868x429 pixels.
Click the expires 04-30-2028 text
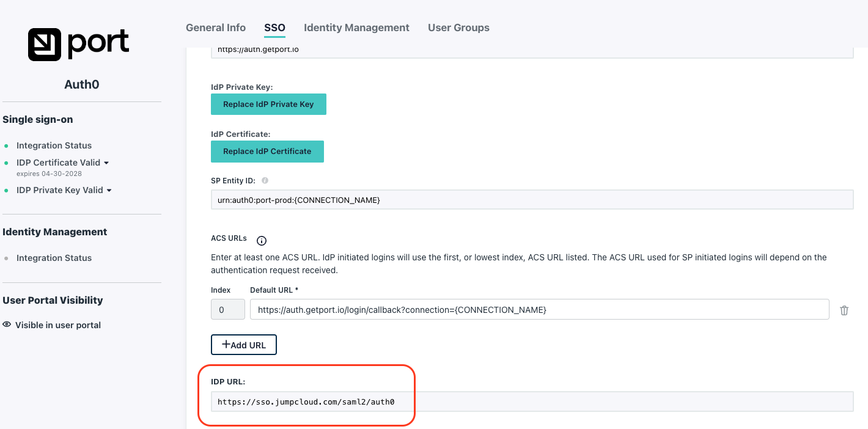(49, 174)
